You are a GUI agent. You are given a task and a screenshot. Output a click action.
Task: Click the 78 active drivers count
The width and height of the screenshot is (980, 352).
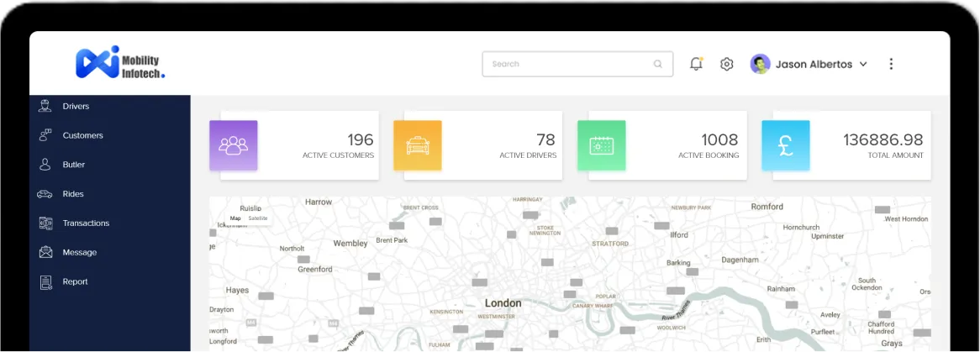click(545, 139)
